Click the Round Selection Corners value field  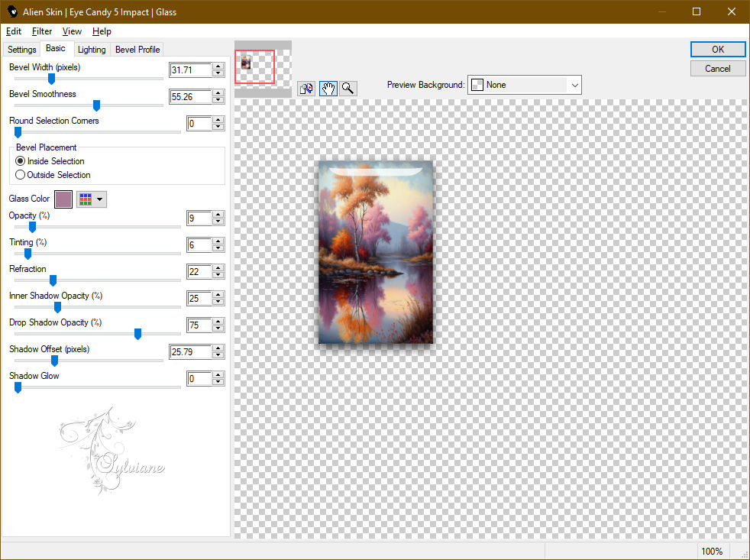click(199, 124)
